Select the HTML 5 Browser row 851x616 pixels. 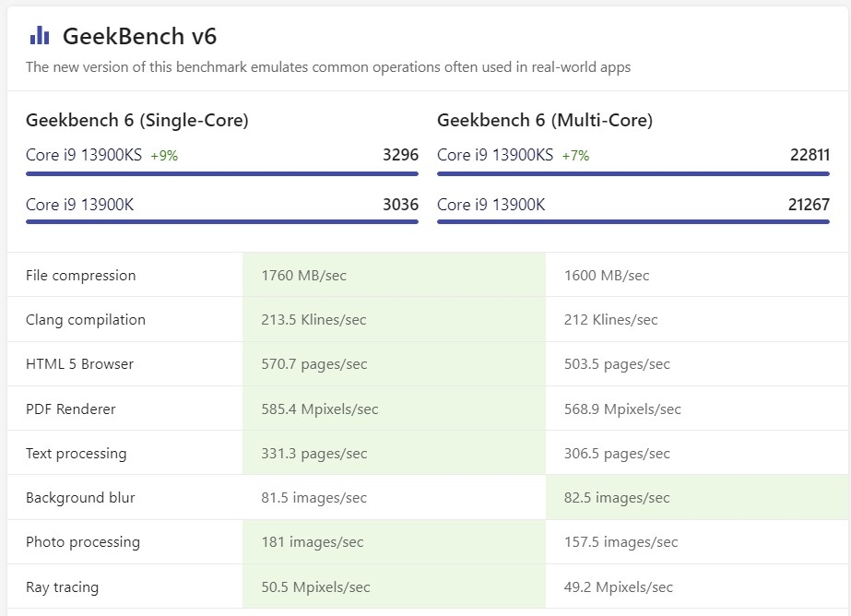(428, 363)
